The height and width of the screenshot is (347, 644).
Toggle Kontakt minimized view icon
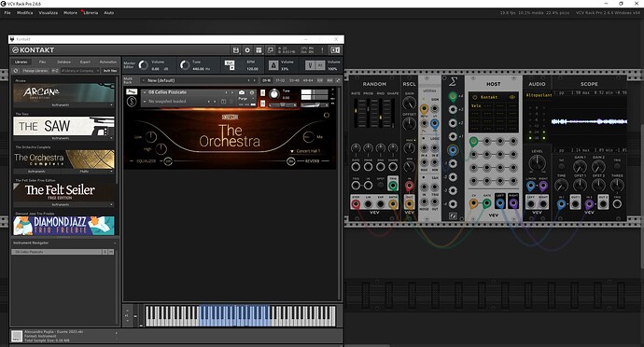[x=271, y=50]
